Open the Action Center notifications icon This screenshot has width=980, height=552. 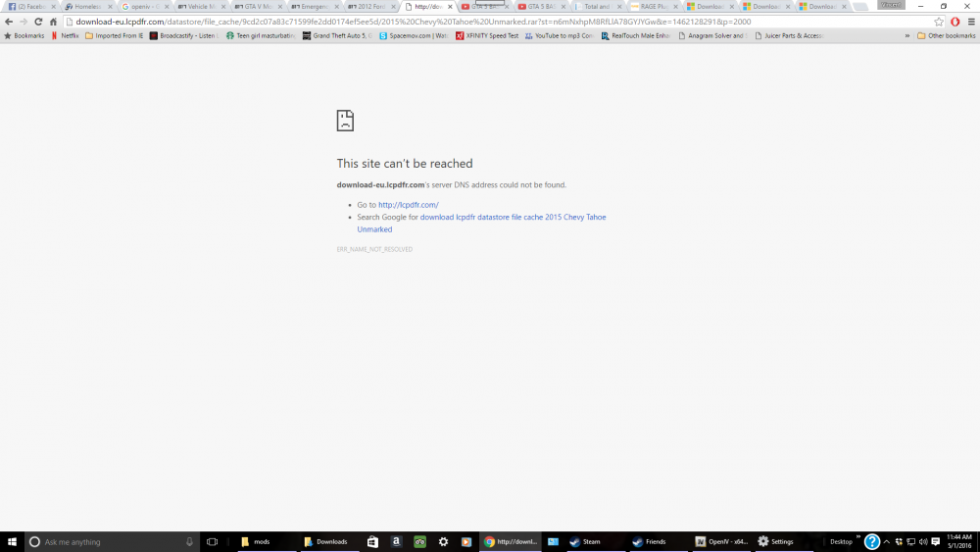coord(936,541)
